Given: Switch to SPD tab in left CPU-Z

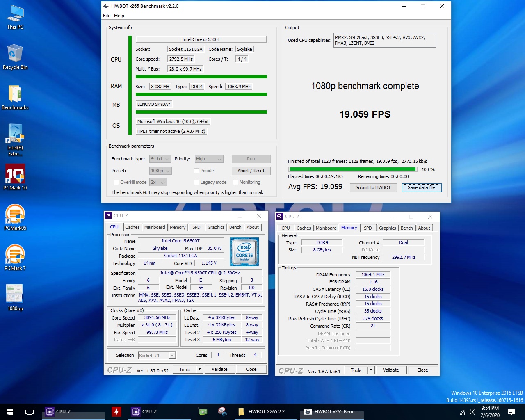Looking at the screenshot, I should tap(196, 227).
